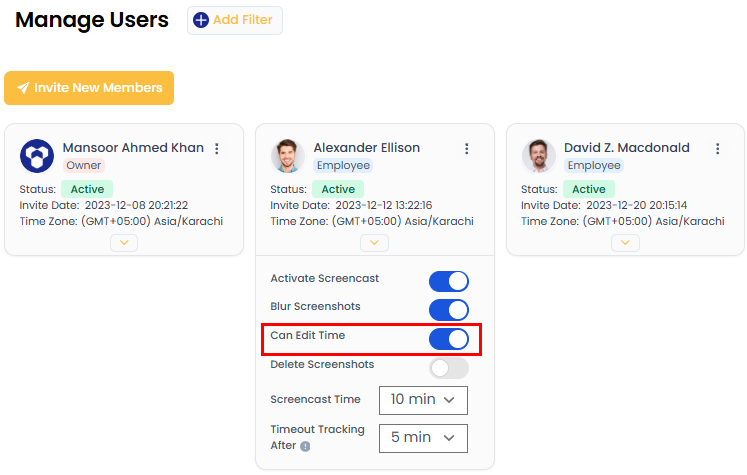Open the Screencast Time 10 min dropdown
The image size is (747, 475).
(x=423, y=400)
